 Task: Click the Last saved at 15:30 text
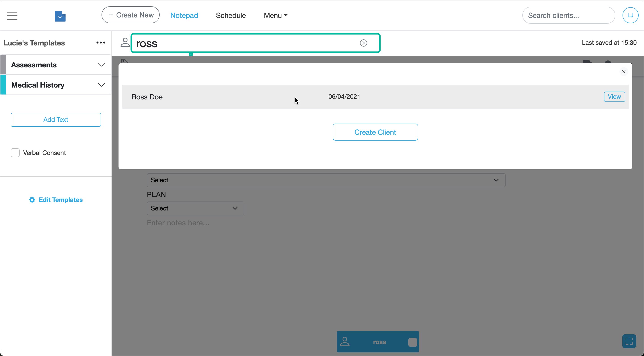[609, 43]
